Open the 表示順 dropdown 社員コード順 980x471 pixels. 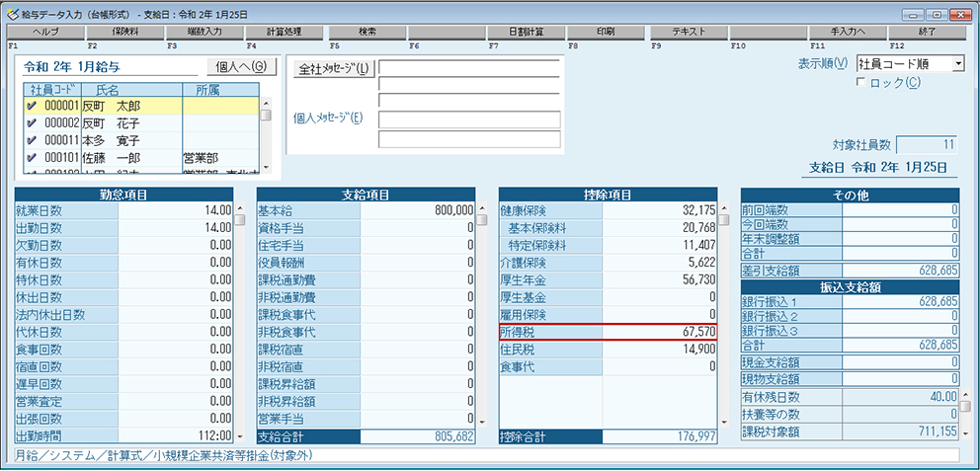click(911, 64)
